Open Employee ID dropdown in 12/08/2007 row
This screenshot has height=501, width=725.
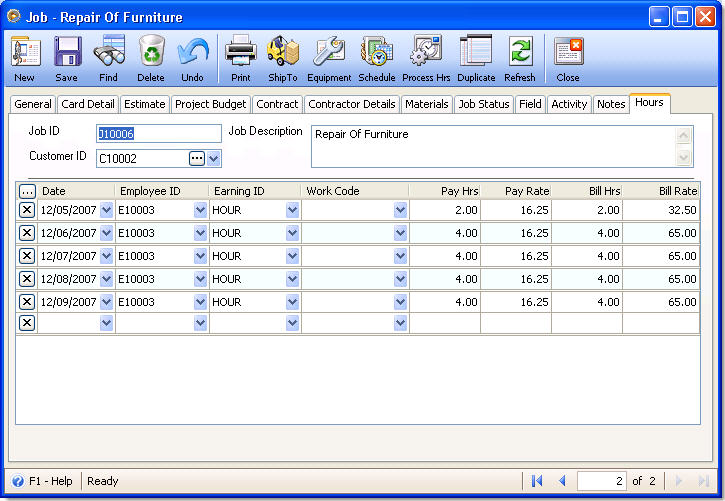(x=200, y=279)
